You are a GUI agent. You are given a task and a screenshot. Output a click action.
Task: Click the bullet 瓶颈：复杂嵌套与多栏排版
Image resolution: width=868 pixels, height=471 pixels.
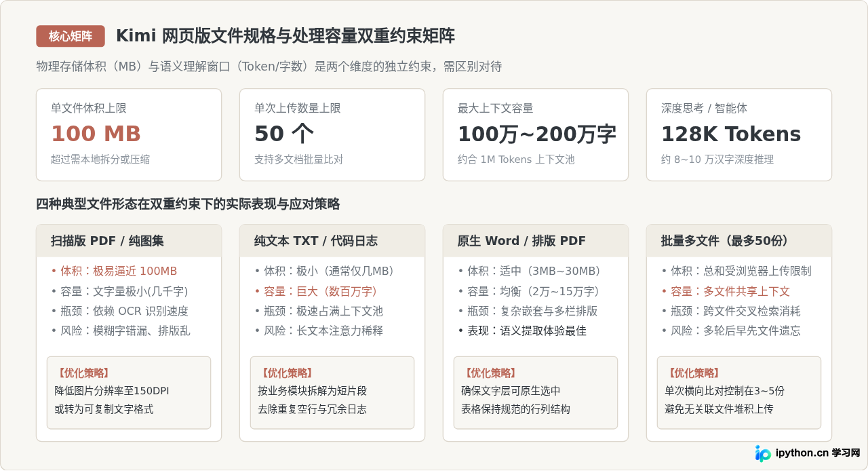coord(528,312)
